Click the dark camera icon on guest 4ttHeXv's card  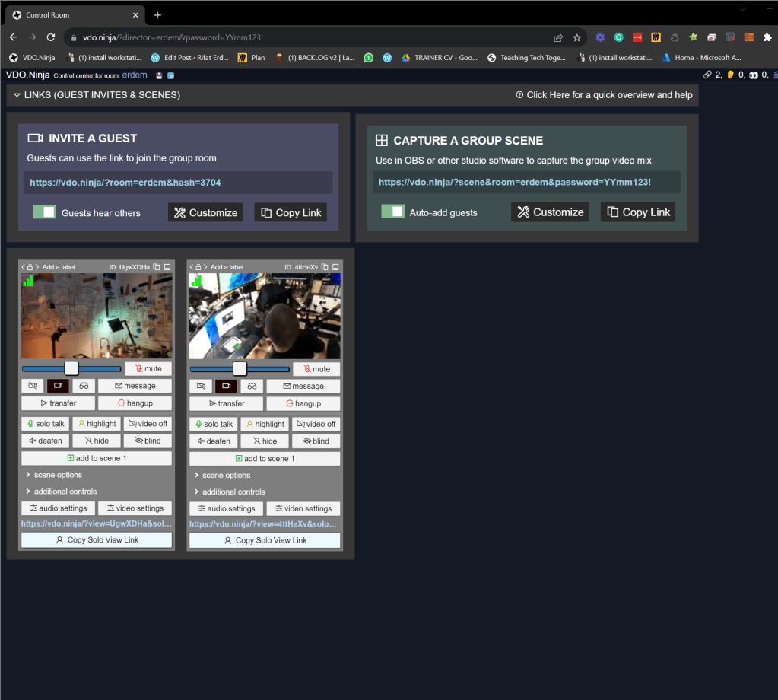tap(227, 387)
